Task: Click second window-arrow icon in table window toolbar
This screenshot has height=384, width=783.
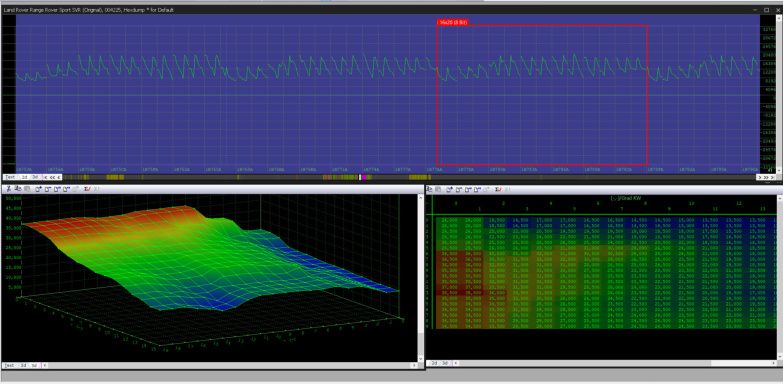Action: (x=458, y=189)
